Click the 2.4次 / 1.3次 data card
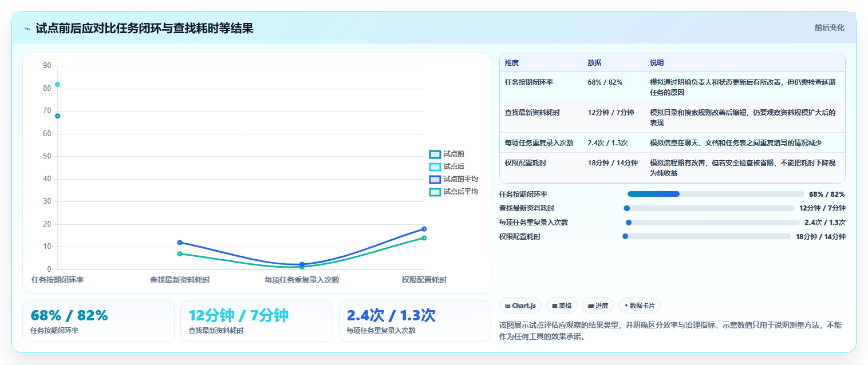868x365 pixels. coord(415,321)
